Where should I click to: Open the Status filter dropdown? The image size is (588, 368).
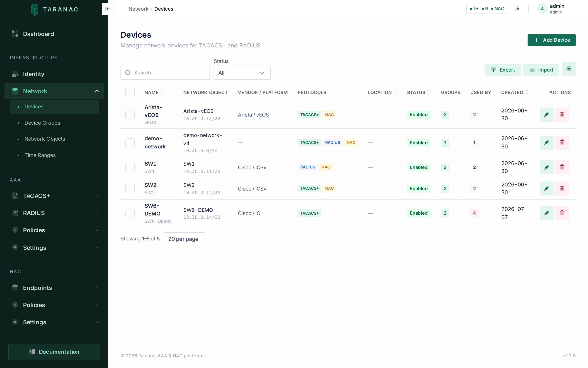pos(242,73)
